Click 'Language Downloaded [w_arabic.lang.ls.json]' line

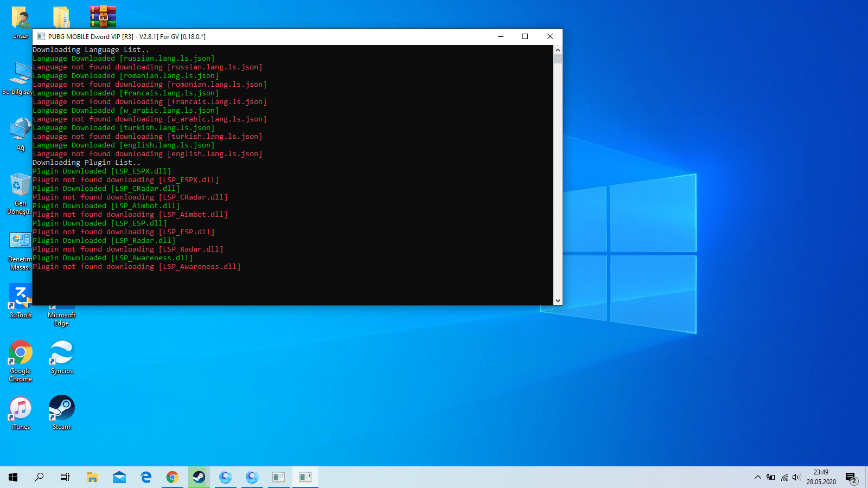(126, 111)
